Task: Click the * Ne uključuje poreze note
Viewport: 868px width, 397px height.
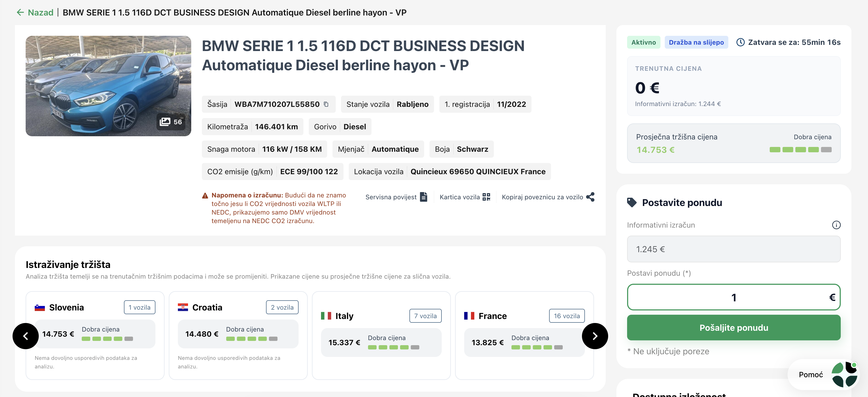Action: click(x=668, y=352)
